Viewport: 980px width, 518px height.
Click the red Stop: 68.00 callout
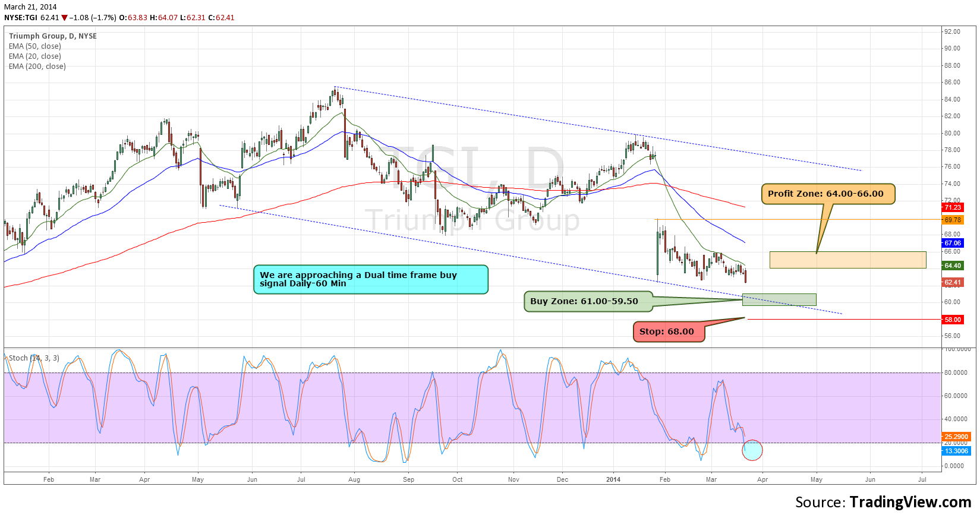pyautogui.click(x=668, y=331)
